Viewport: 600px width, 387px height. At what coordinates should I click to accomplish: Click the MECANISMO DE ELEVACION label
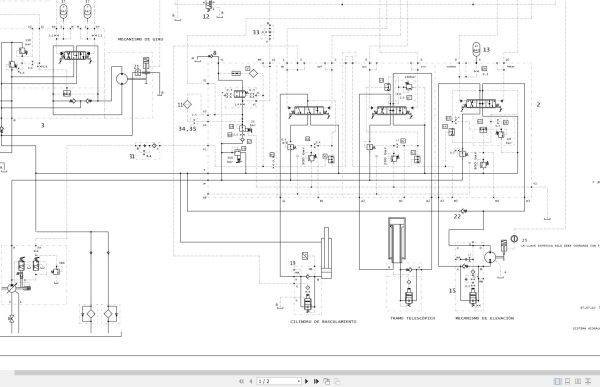click(x=484, y=318)
